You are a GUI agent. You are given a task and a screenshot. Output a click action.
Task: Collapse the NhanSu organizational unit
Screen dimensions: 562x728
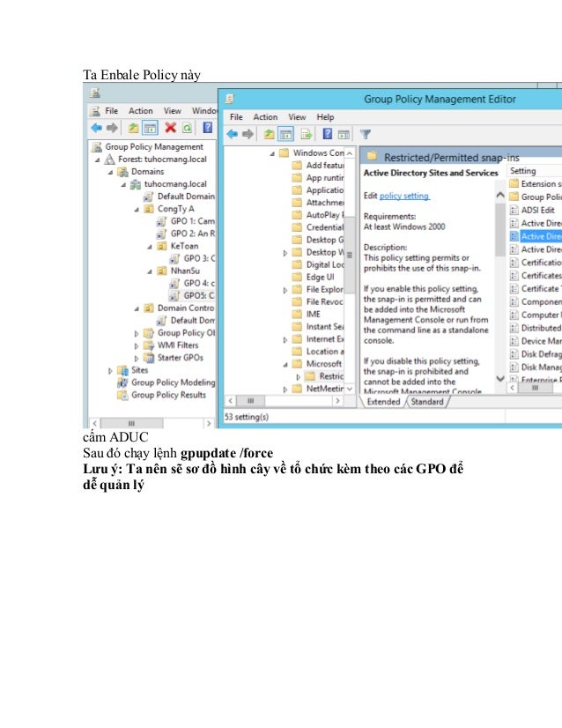click(x=150, y=271)
